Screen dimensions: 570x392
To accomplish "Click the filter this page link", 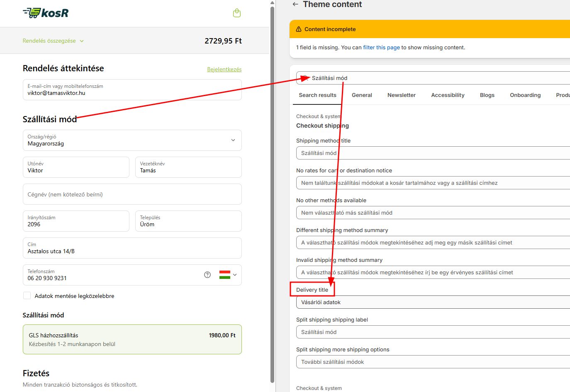I will click(381, 48).
